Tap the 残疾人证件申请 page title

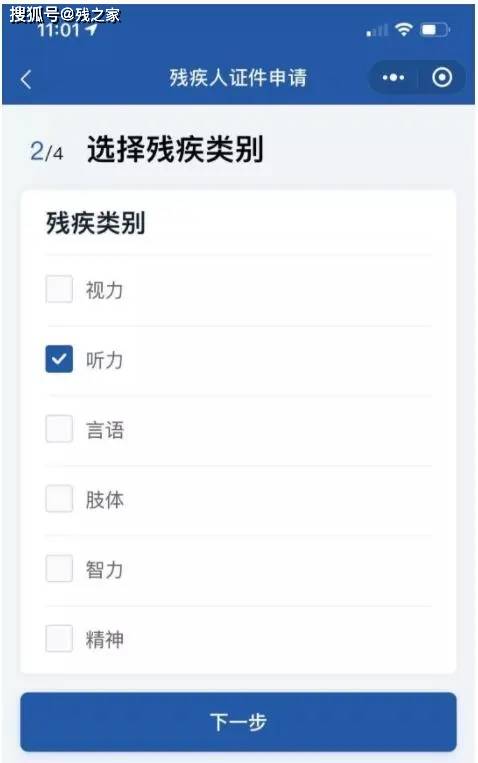coord(238,78)
